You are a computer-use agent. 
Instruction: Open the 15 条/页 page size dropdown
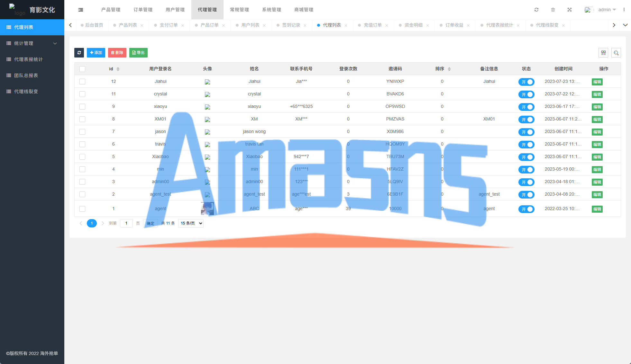[191, 223]
